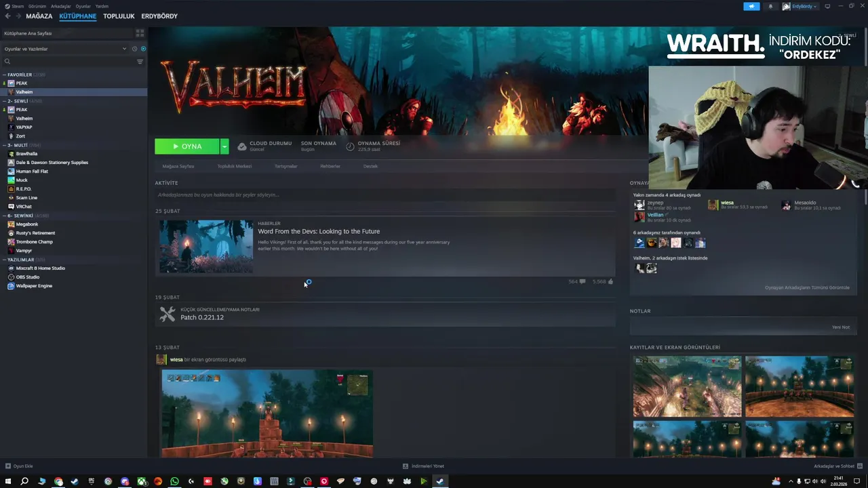Image resolution: width=868 pixels, height=488 pixels.
Task: Click Oyun Ekle at the bottom left
Action: tap(19, 466)
